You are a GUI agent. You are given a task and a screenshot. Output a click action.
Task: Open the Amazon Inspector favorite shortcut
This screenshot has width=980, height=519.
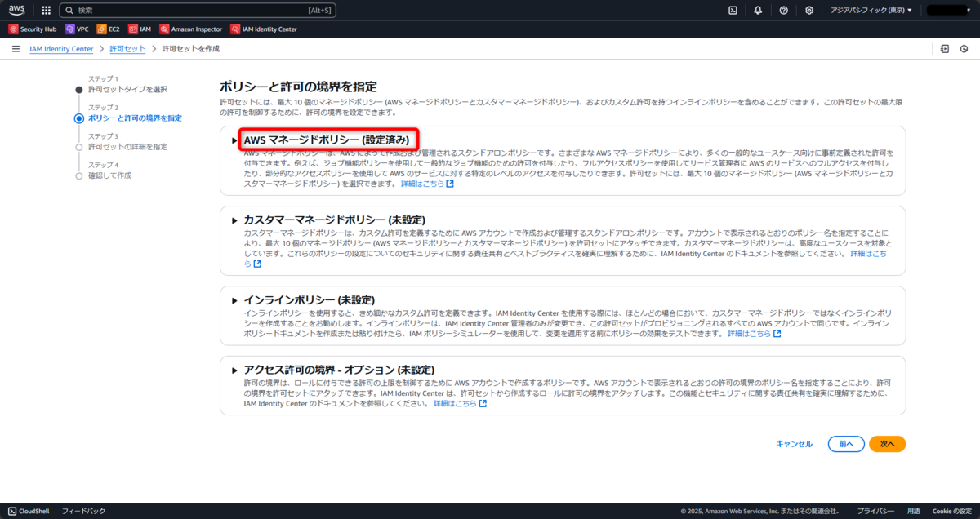tap(191, 29)
